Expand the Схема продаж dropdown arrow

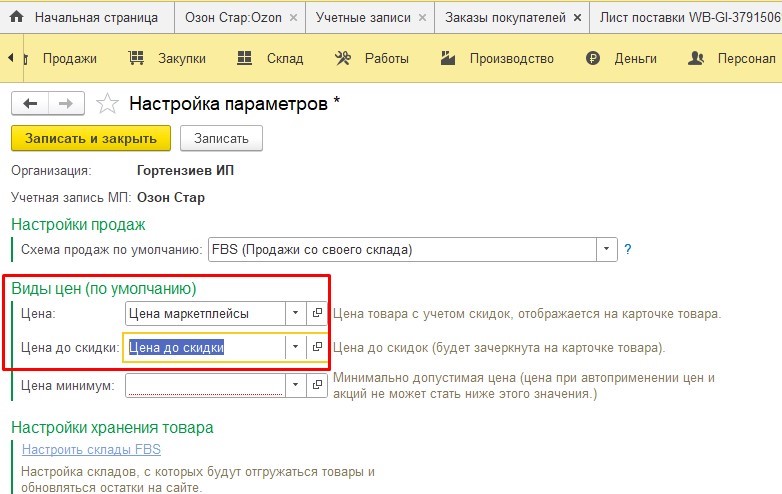coord(606,249)
